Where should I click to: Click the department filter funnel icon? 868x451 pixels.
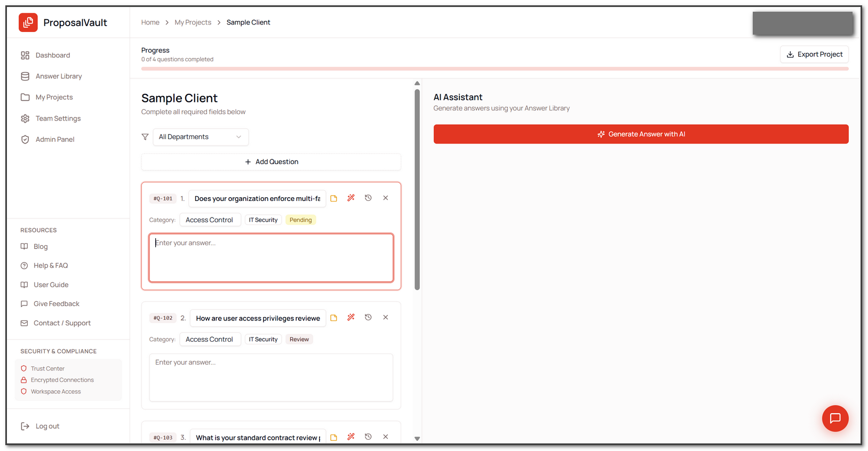[x=145, y=137]
